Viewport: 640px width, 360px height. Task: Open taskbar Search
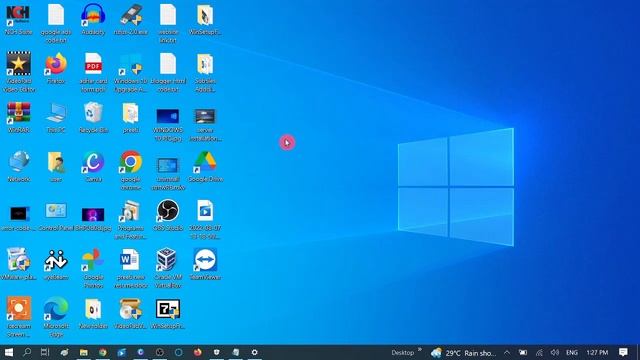coord(27,352)
